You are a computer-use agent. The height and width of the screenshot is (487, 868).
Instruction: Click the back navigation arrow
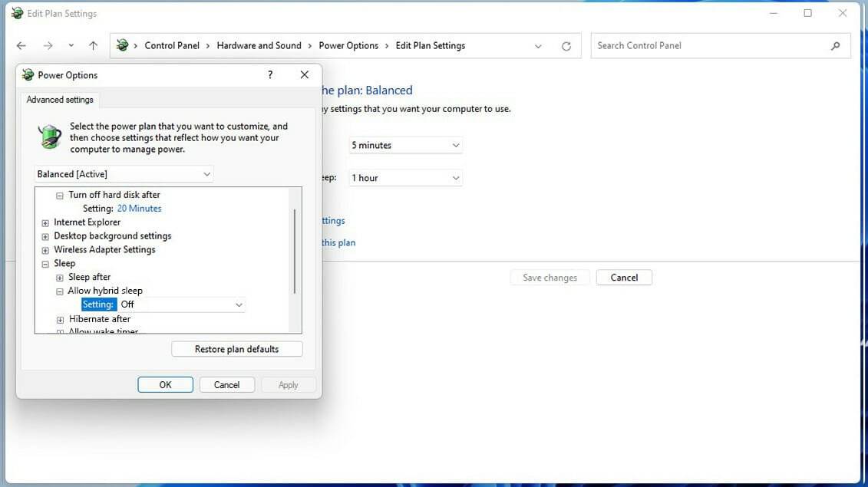click(21, 45)
